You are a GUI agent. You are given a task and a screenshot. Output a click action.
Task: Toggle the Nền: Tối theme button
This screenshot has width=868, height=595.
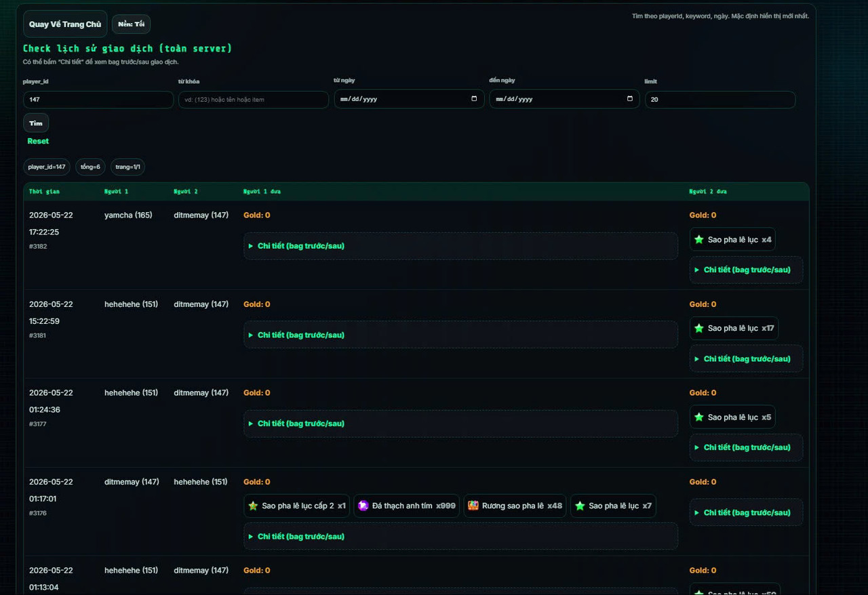(131, 24)
